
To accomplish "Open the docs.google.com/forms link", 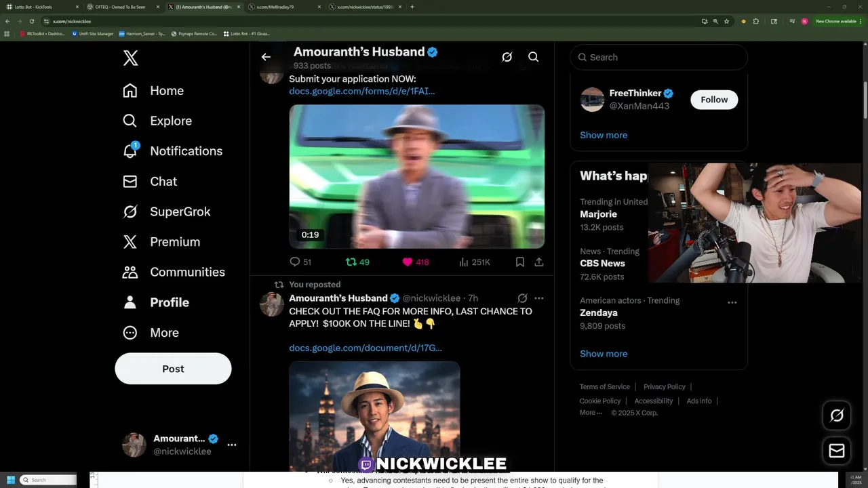I will tap(362, 91).
